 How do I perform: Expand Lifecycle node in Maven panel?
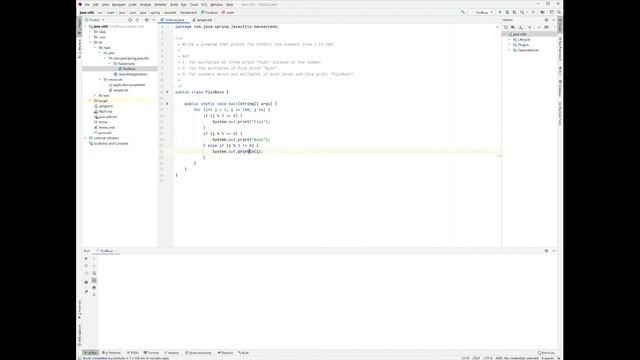tap(510, 40)
